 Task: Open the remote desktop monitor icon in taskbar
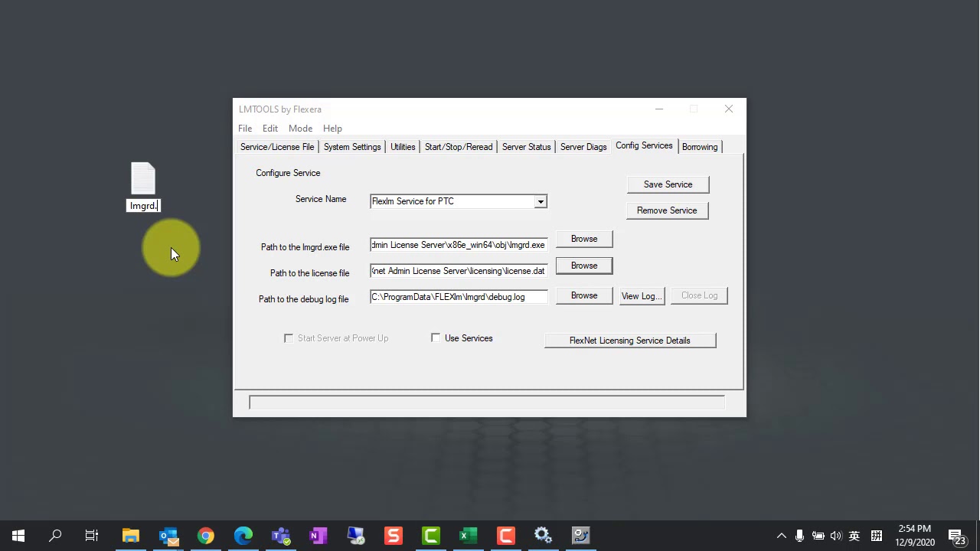(356, 536)
